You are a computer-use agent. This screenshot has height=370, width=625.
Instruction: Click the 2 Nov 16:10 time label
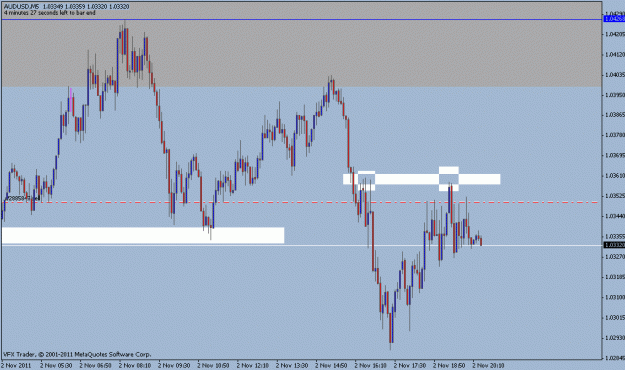click(x=371, y=365)
